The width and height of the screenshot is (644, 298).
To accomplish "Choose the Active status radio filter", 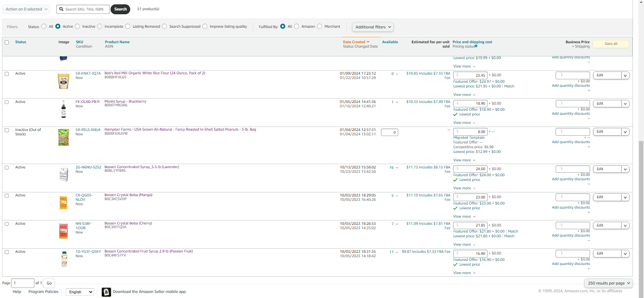I will 58,26.
